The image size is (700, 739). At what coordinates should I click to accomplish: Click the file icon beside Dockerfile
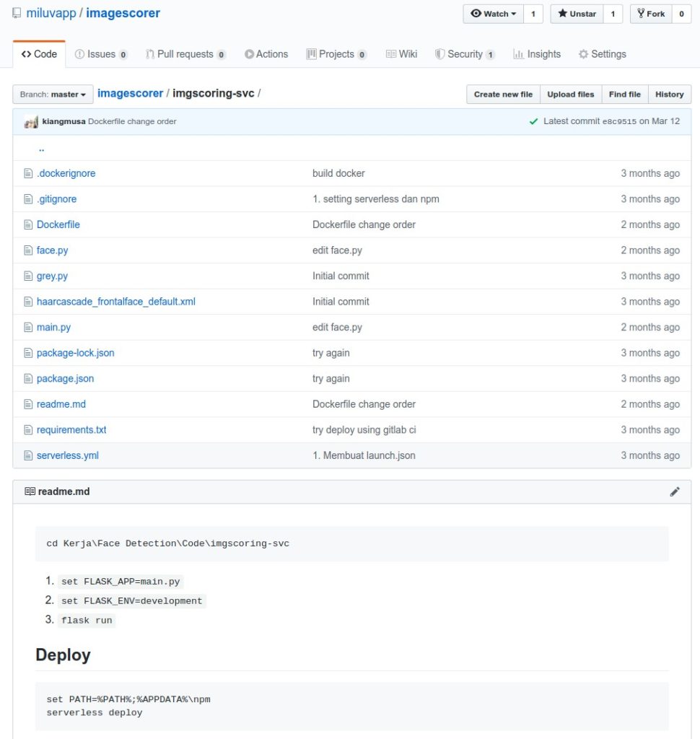click(28, 224)
